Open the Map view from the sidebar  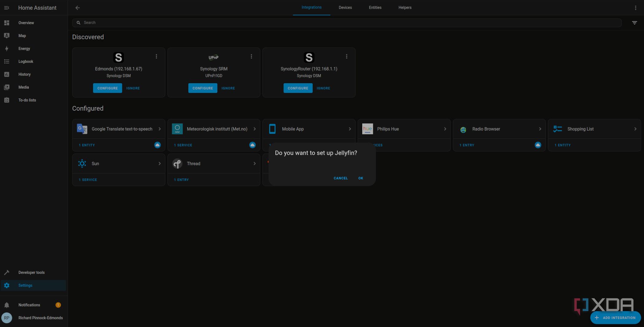click(x=22, y=36)
